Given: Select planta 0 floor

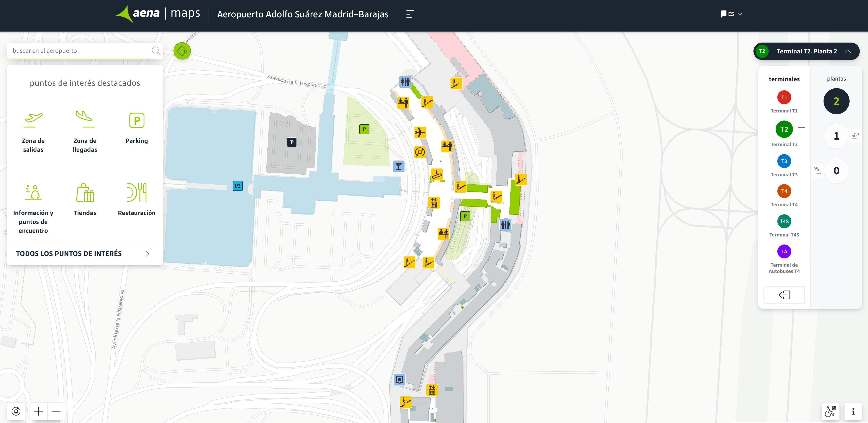Looking at the screenshot, I should tap(837, 170).
